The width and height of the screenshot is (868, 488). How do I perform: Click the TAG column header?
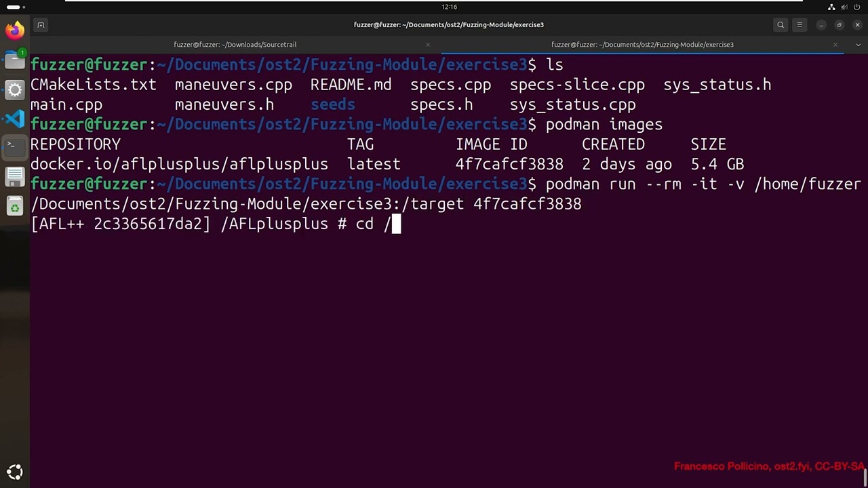coord(360,144)
